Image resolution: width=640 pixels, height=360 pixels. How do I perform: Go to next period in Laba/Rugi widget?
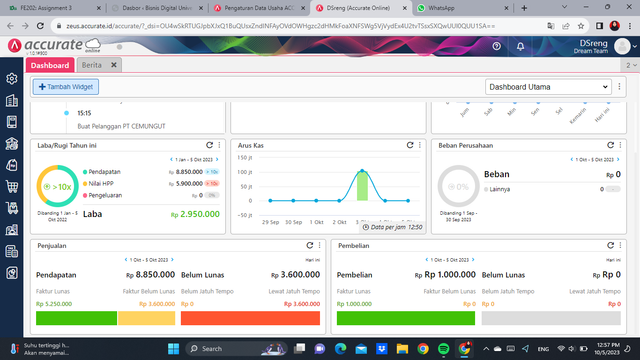(x=217, y=160)
